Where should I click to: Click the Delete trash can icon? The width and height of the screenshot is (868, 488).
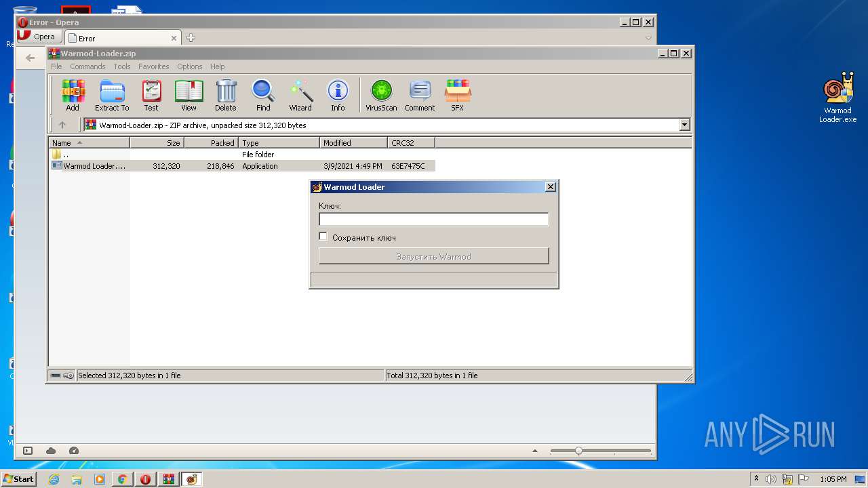226,95
